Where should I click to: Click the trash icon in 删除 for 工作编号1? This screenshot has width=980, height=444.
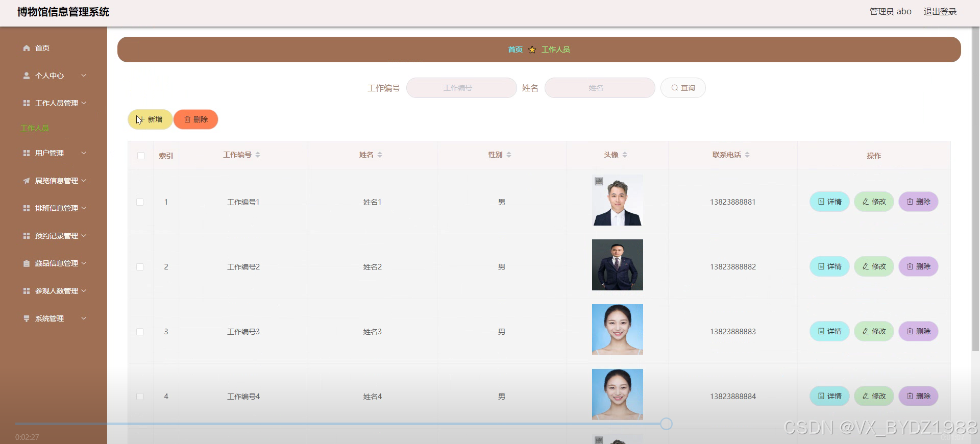pos(910,202)
